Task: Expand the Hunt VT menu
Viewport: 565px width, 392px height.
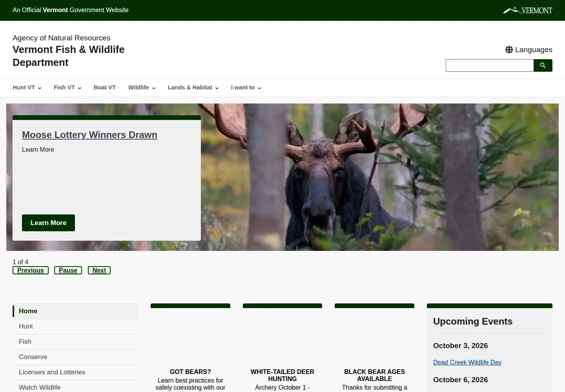Action: click(27, 87)
